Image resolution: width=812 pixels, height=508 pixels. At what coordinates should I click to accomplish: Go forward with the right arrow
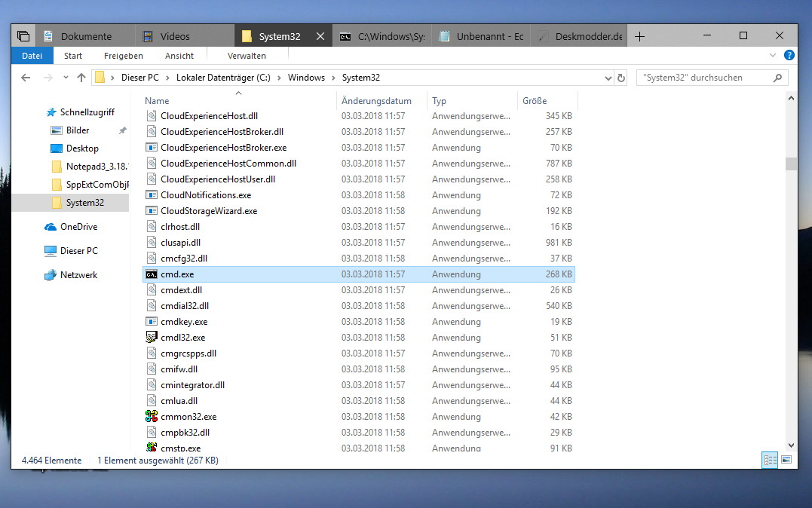coord(47,78)
